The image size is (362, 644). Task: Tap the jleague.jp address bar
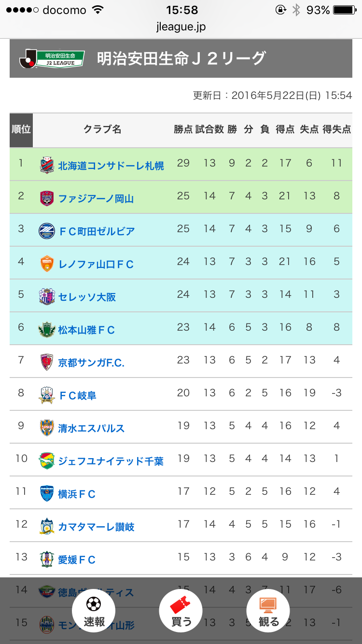pos(181,27)
